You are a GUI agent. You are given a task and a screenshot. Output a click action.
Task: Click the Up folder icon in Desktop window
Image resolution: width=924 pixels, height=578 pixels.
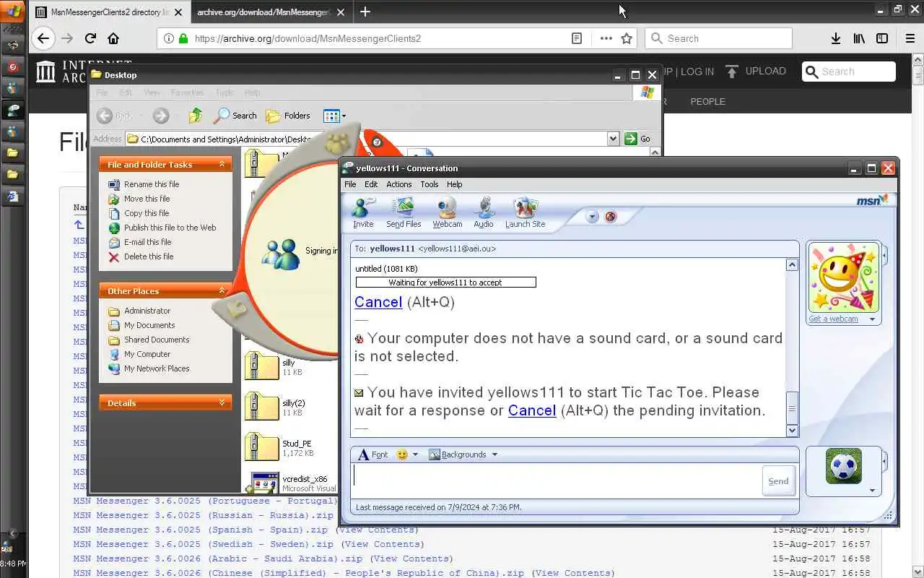coord(195,116)
